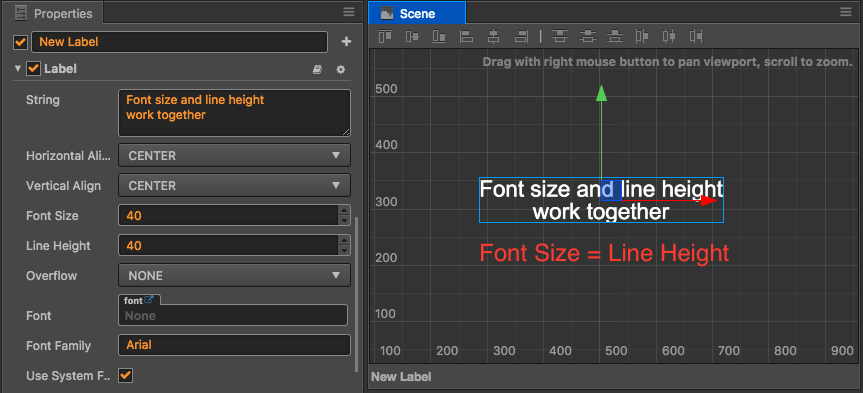Click the Use System Font label text
The image size is (863, 393).
(68, 376)
